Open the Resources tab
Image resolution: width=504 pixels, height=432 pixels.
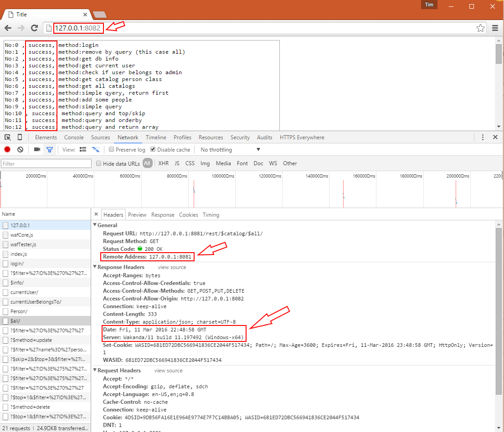pyautogui.click(x=211, y=137)
